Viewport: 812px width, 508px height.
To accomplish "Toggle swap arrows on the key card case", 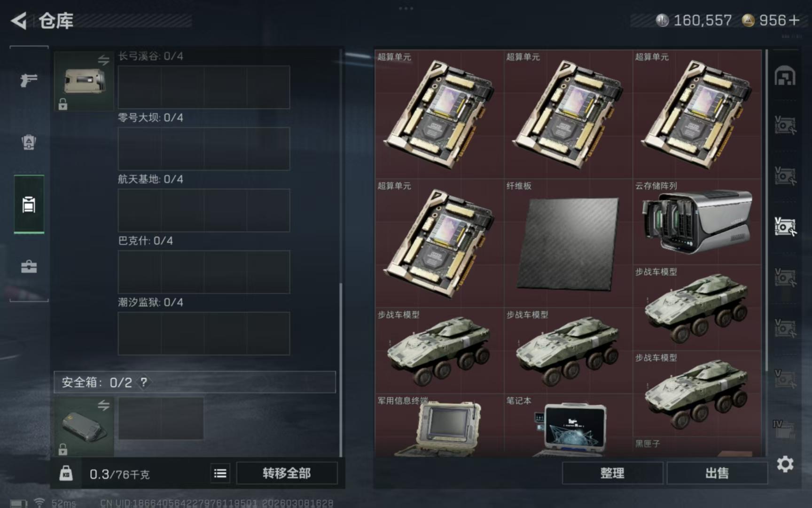I will [x=103, y=60].
